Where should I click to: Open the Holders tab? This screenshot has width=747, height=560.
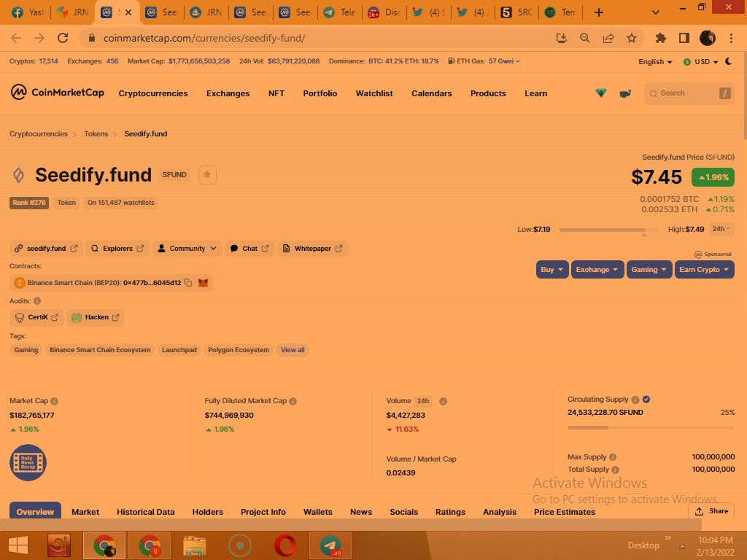point(208,512)
